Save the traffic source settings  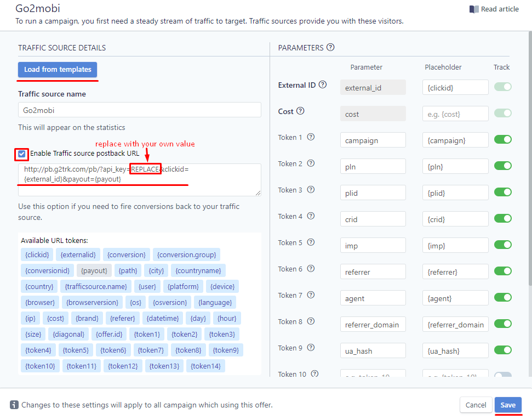tap(508, 405)
